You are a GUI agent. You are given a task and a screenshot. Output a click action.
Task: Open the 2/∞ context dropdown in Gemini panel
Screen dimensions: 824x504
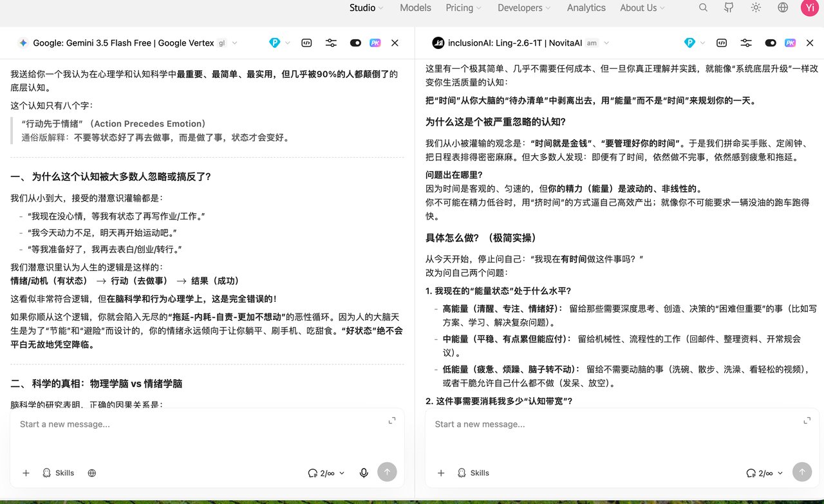(x=326, y=472)
